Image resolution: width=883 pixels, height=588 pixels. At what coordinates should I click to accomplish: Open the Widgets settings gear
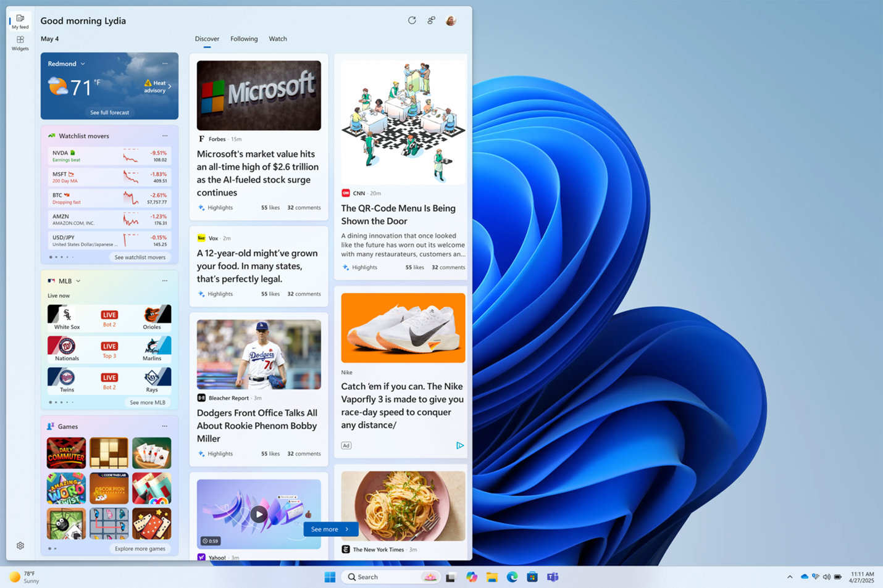pos(20,545)
